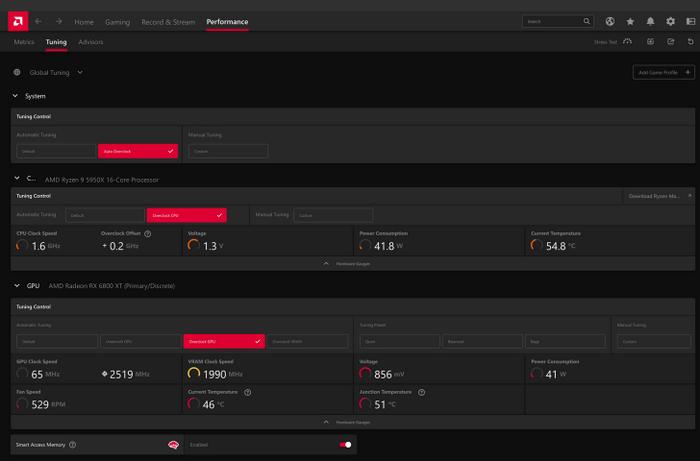Image resolution: width=700 pixels, height=461 pixels.
Task: Click the GPU Voltage red gauge
Action: click(365, 374)
